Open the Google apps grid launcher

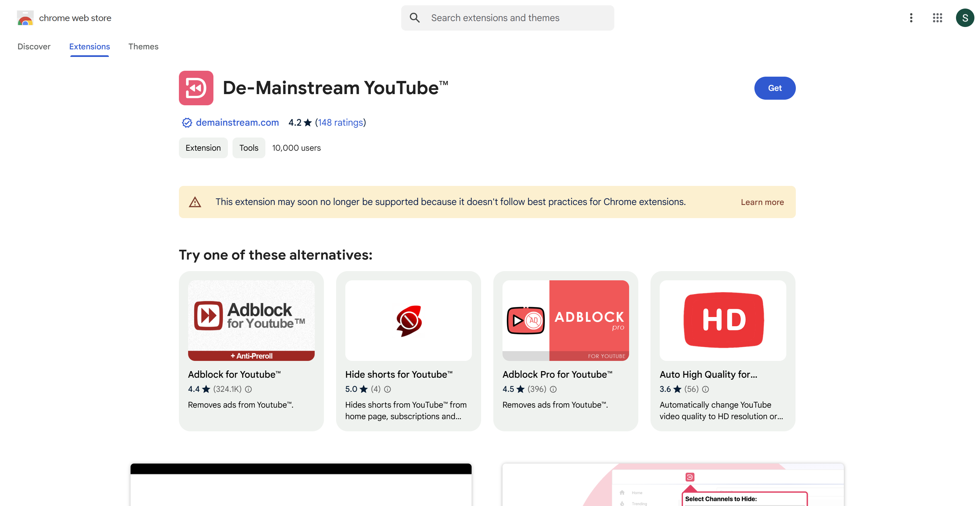[x=937, y=18]
